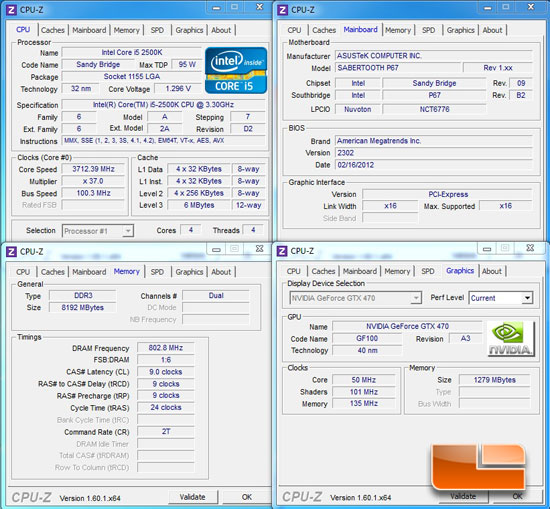
Task: Click CPU-Z app icon in Memory window title bar
Action: [x=11, y=252]
